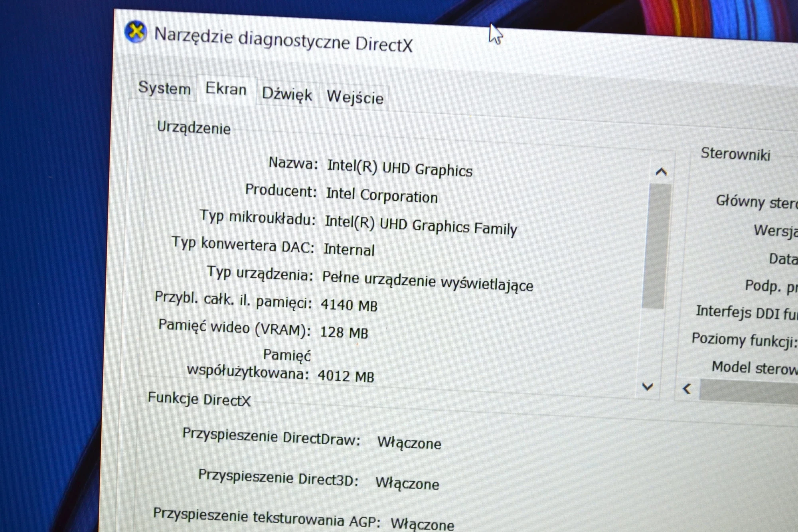The width and height of the screenshot is (798, 532).
Task: Select the DAC type value Internal
Action: (349, 249)
